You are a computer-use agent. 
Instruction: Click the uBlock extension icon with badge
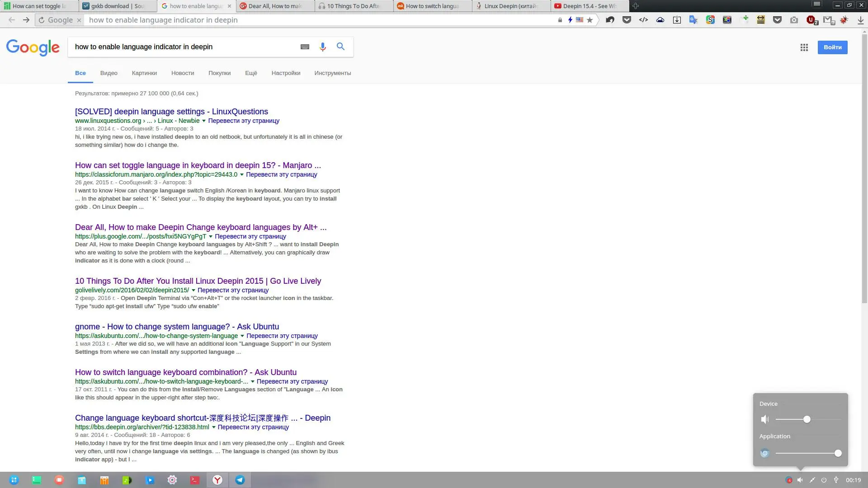coord(811,20)
